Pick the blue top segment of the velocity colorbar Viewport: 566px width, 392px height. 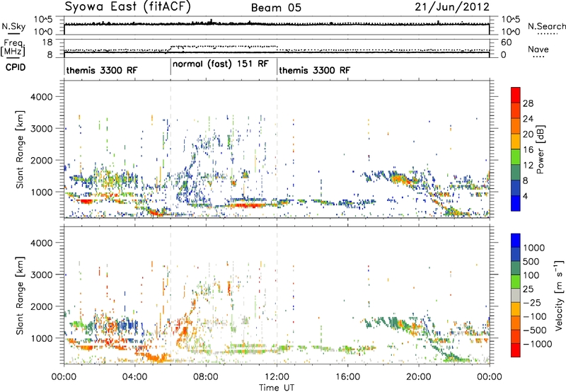click(x=516, y=241)
